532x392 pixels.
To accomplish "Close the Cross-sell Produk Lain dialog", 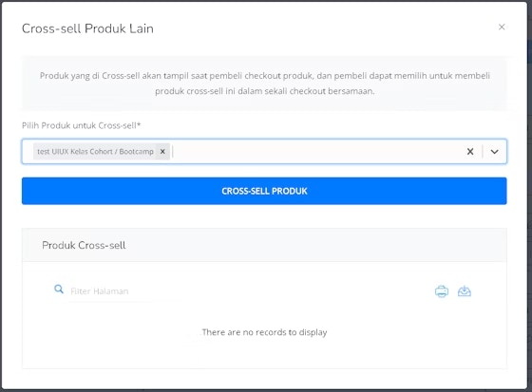I will click(x=502, y=28).
